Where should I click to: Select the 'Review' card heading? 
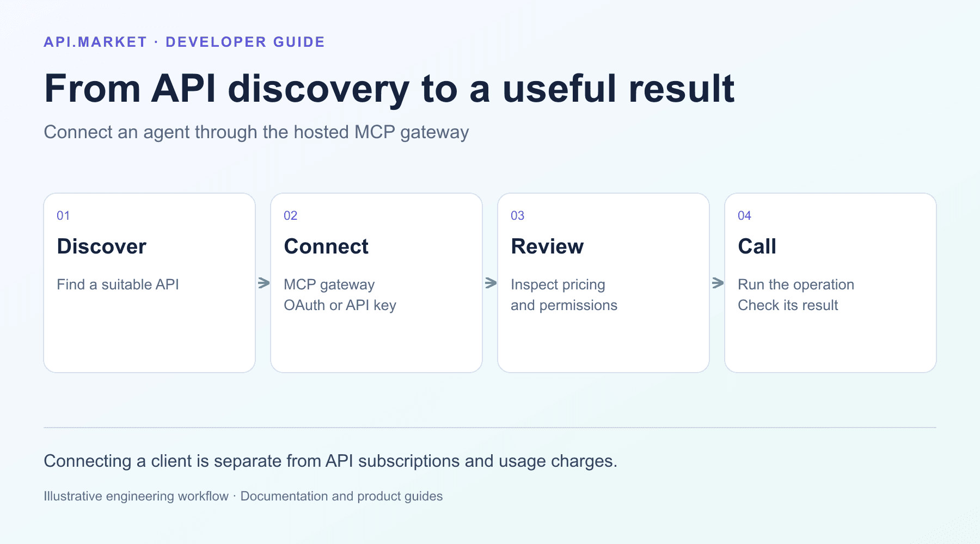(x=547, y=246)
